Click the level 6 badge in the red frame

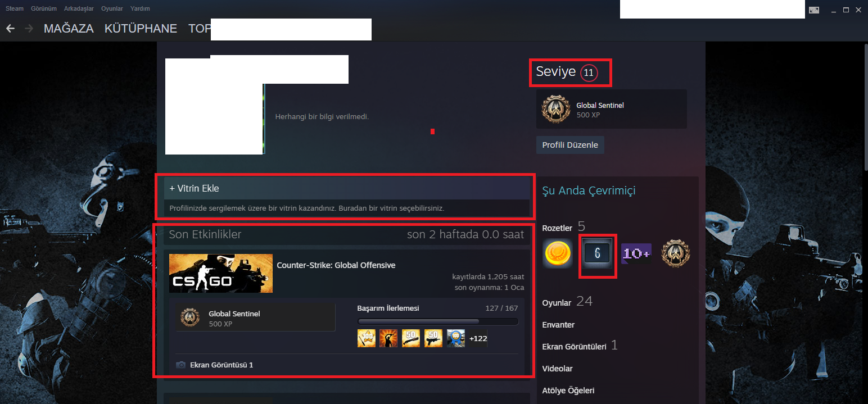(x=598, y=256)
